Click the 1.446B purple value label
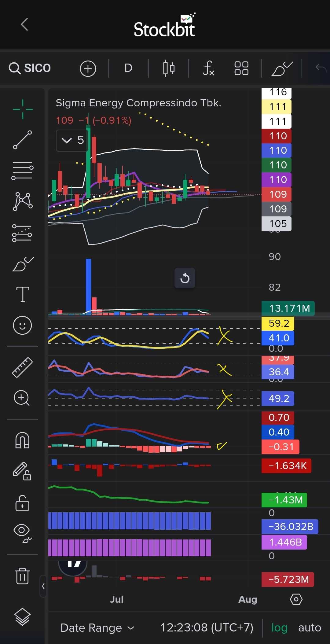 (284, 542)
